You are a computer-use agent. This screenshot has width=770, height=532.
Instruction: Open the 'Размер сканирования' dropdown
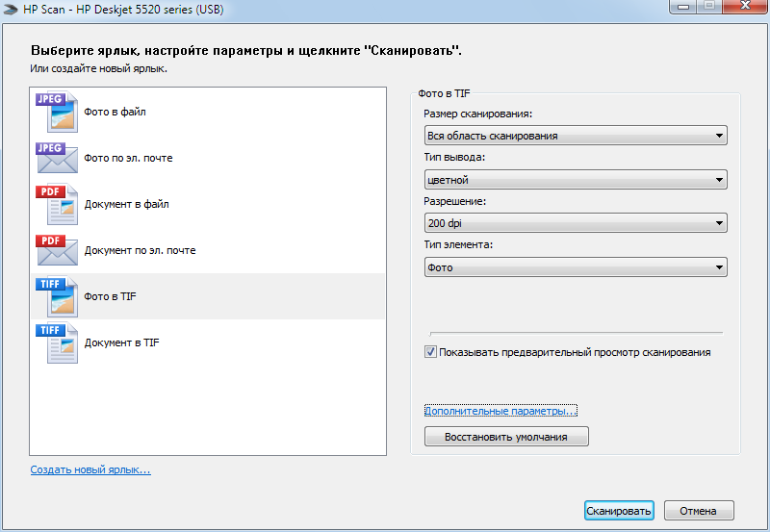click(x=575, y=136)
